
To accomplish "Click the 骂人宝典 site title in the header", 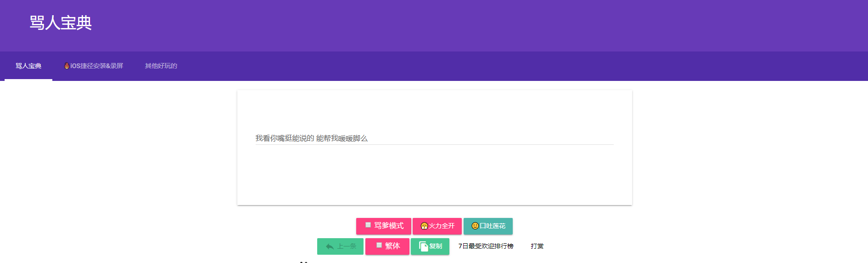I will coord(61,23).
